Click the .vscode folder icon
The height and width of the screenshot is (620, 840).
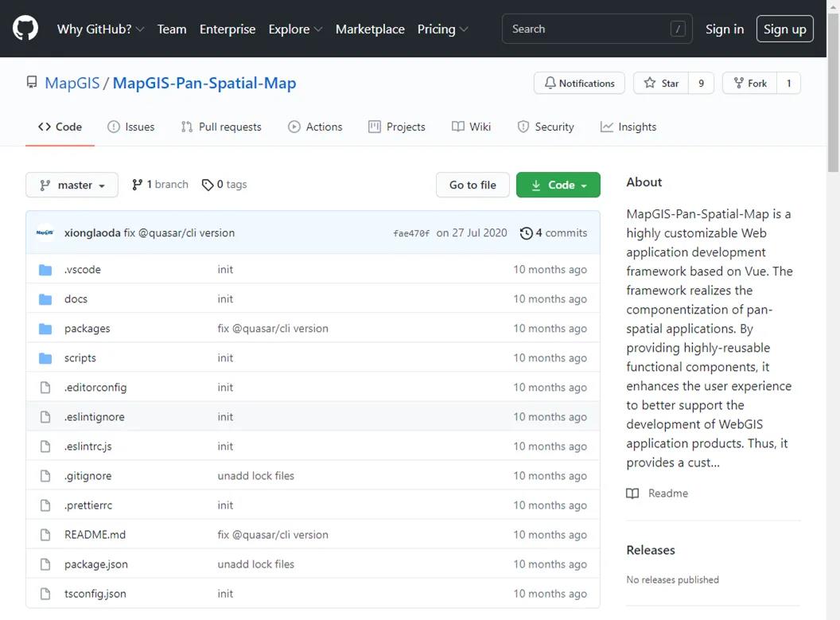point(45,270)
